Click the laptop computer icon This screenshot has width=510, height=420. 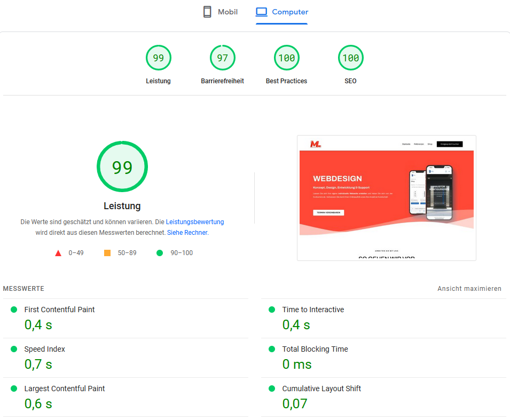261,12
